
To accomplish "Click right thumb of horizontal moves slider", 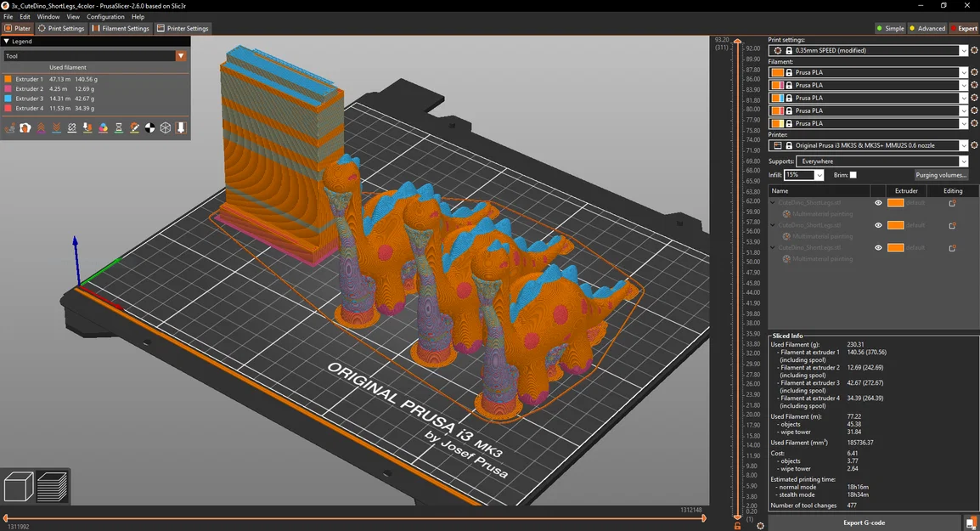I will [704, 518].
